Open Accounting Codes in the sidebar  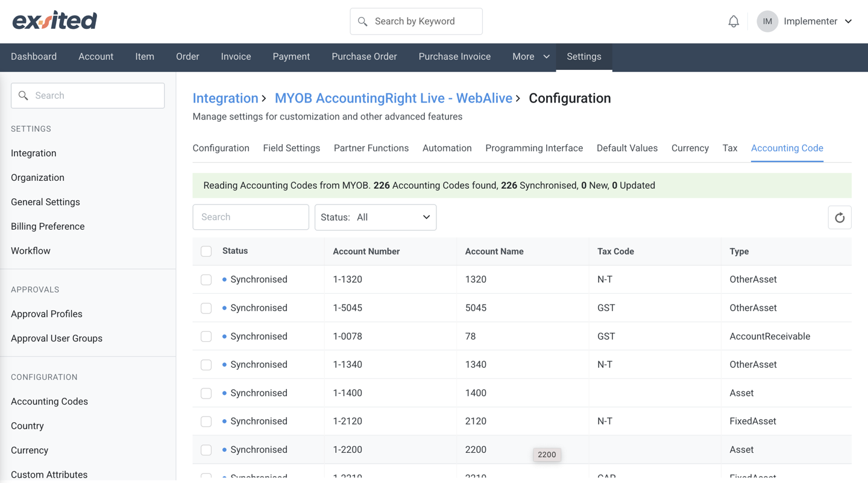(x=49, y=402)
